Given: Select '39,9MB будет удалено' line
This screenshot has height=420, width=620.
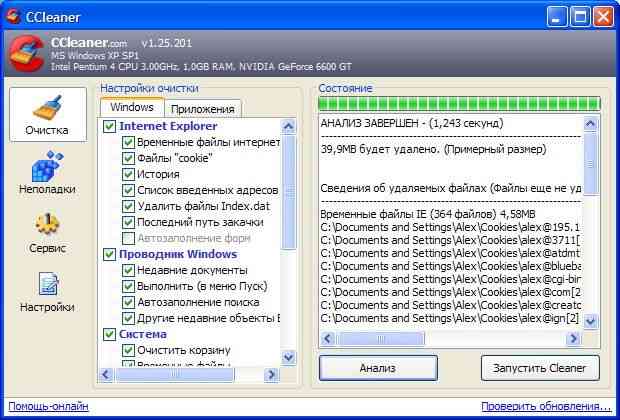Looking at the screenshot, I should point(433,149).
